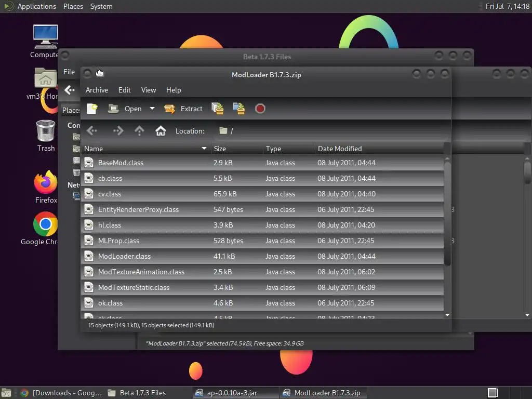Select MLProp.class file name
Screen dimensions: 532x399
point(118,241)
